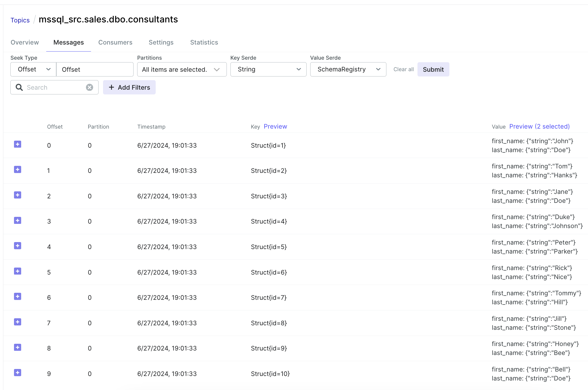Clear search field using the X icon
The image size is (588, 390).
coord(90,87)
